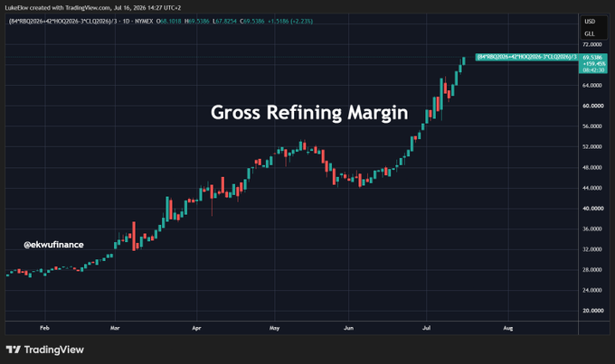Click the 56.0000 price axis label
The height and width of the screenshot is (364, 615).
pos(592,126)
